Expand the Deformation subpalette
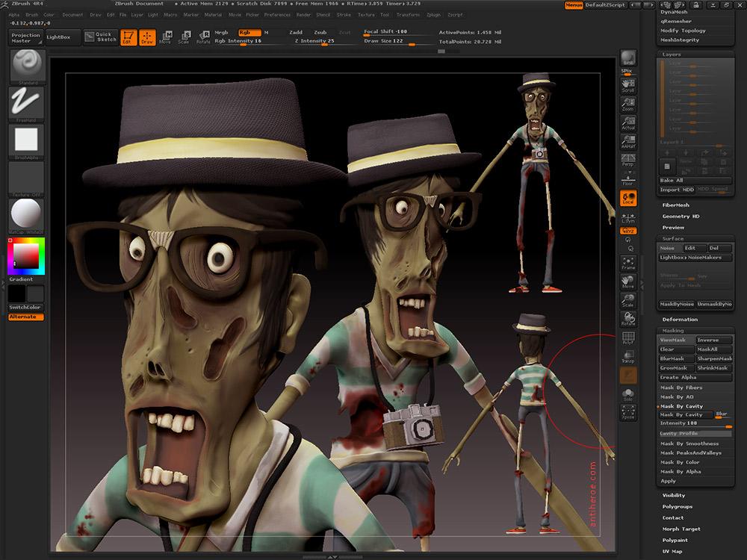Screen dimensions: 747x560 [680, 320]
